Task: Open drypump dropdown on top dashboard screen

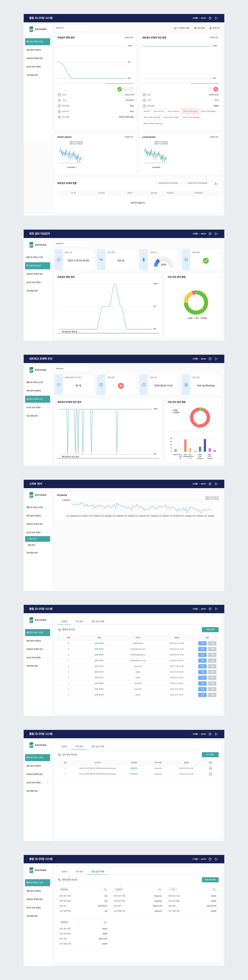Action: click(x=71, y=28)
